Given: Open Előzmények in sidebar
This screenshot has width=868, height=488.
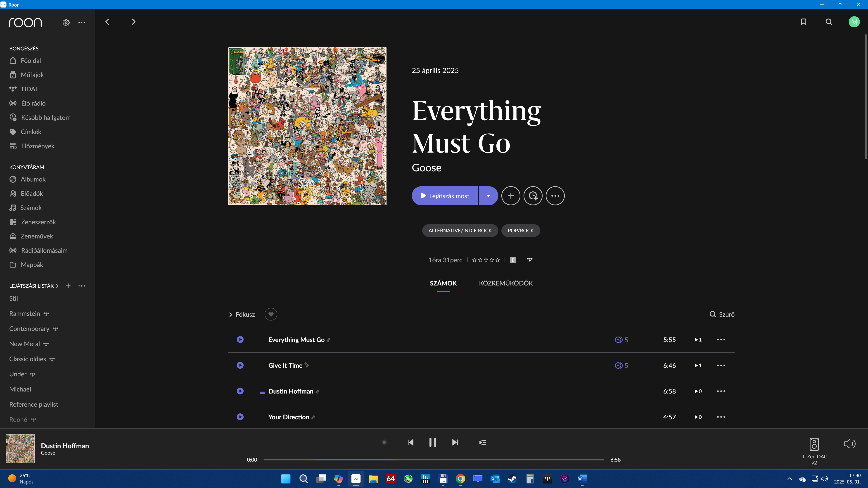Looking at the screenshot, I should pyautogui.click(x=32, y=146).
